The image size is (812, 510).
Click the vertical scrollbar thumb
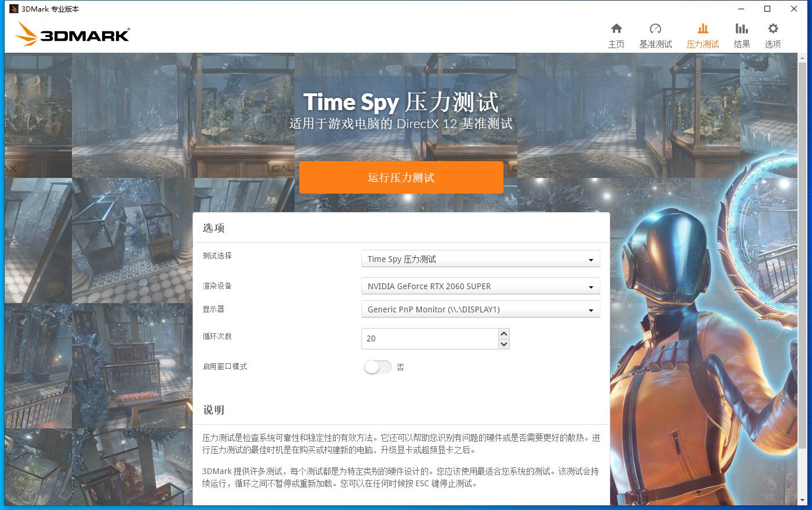[x=803, y=255]
